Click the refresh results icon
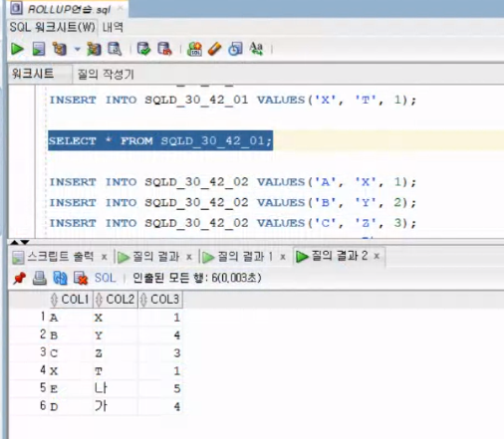Image resolution: width=504 pixels, height=439 pixels. click(60, 278)
